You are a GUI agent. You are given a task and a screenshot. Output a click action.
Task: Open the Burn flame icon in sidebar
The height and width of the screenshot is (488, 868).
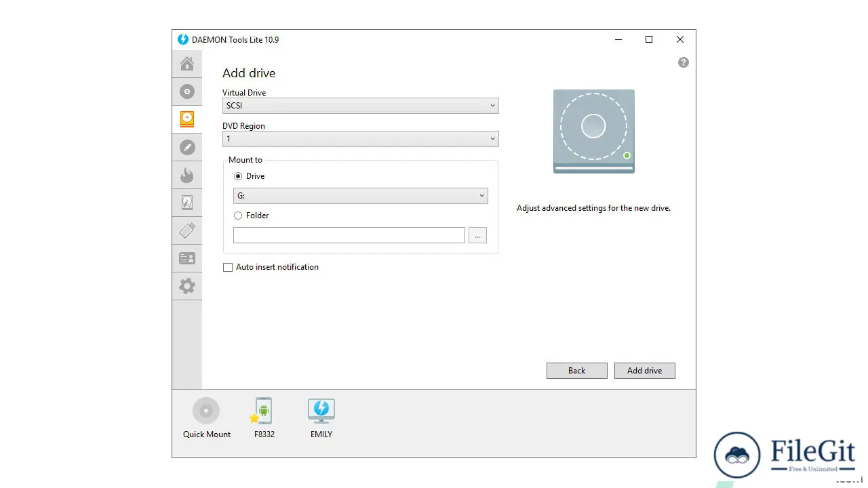tap(187, 175)
